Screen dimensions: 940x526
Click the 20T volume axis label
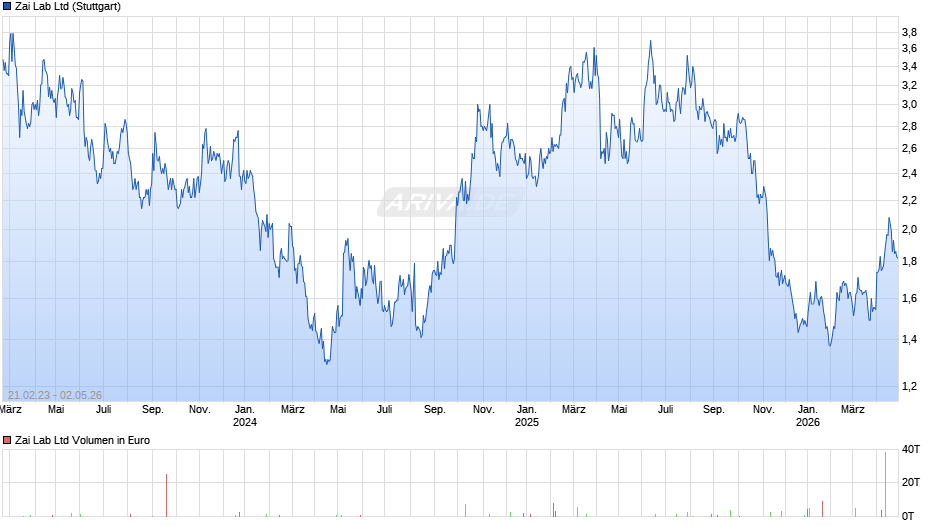coord(911,482)
